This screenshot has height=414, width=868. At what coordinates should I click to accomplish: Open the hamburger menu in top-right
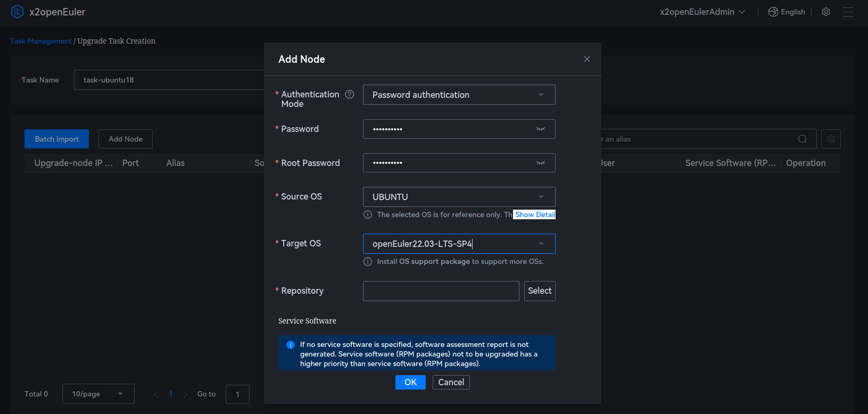[x=848, y=12]
